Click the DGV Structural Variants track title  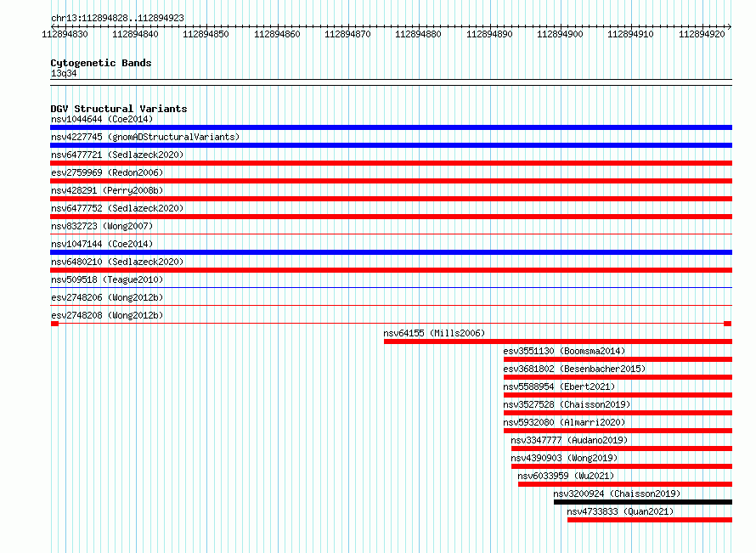pos(119,109)
